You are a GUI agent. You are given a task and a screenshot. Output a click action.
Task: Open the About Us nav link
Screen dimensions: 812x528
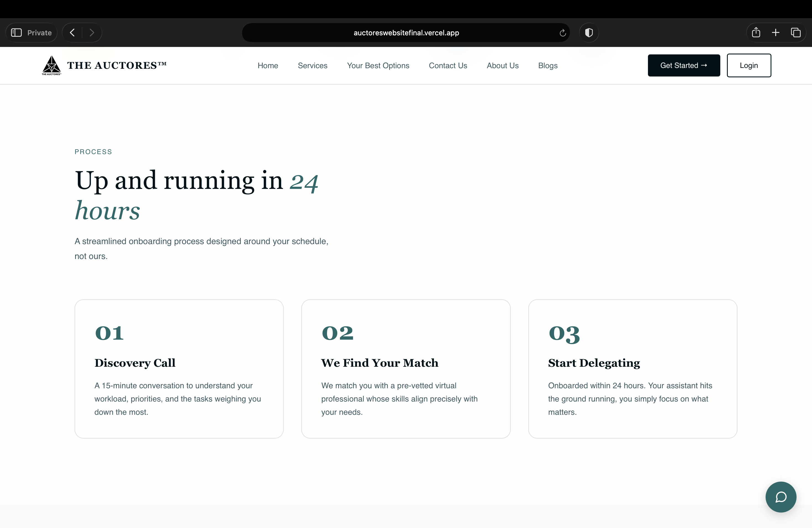click(503, 65)
